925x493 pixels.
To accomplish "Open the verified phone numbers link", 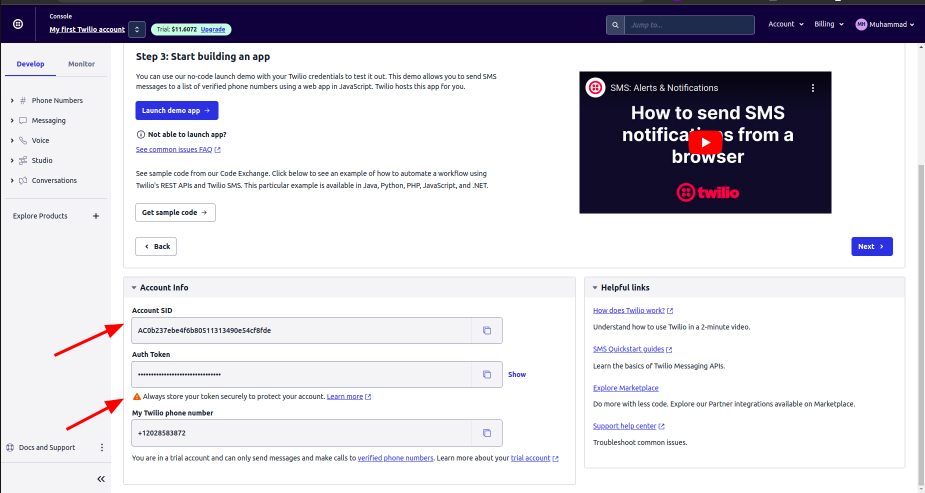I will click(395, 458).
